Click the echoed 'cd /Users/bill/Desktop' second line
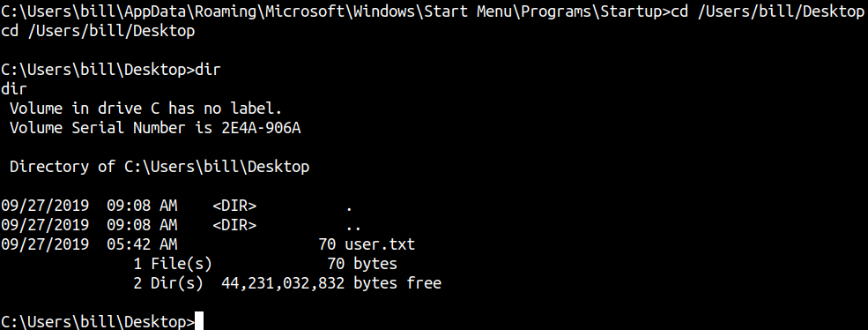The height and width of the screenshot is (330, 868). 98,32
